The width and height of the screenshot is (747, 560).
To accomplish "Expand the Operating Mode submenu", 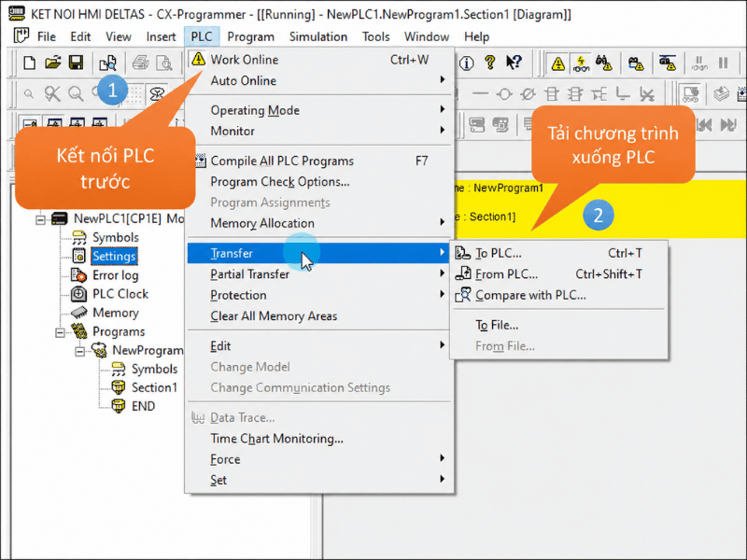I will click(x=319, y=110).
